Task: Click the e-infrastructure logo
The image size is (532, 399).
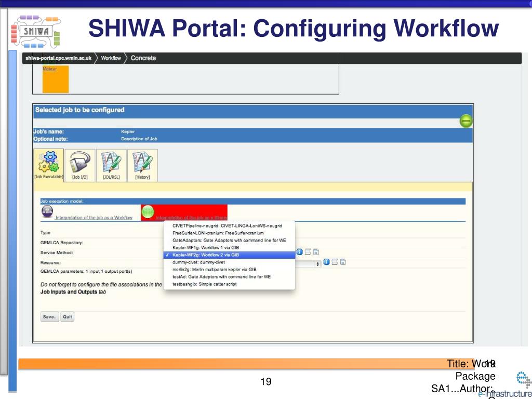Action: coord(506,385)
